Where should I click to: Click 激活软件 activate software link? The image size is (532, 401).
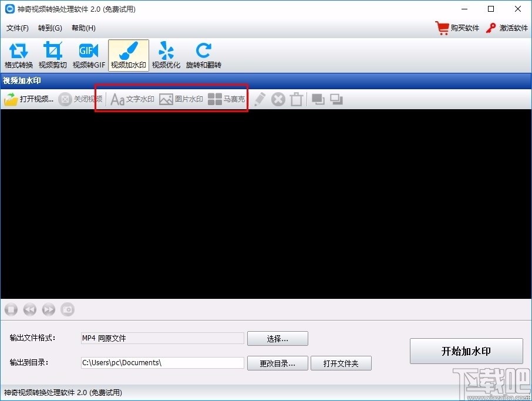[x=507, y=28]
